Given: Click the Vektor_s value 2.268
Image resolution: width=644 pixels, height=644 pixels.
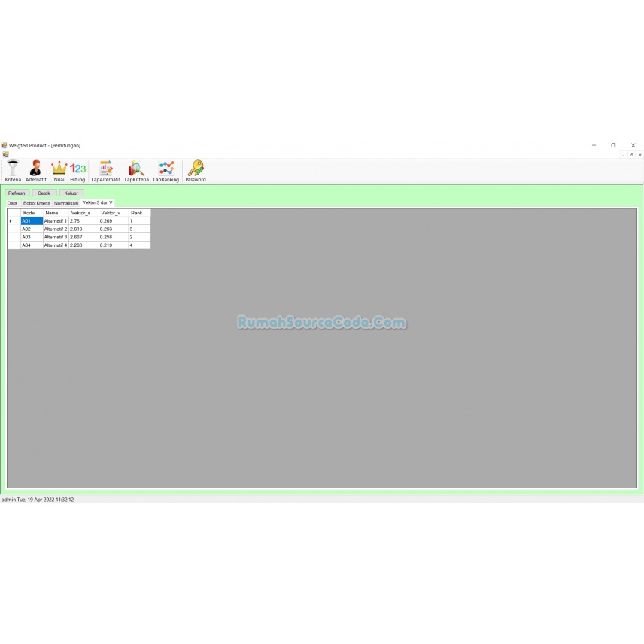Looking at the screenshot, I should coord(84,245).
